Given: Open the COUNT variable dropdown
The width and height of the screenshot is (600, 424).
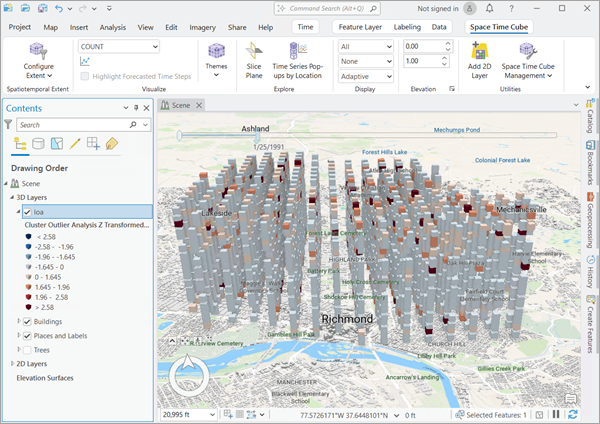Looking at the screenshot, I should coord(119,46).
